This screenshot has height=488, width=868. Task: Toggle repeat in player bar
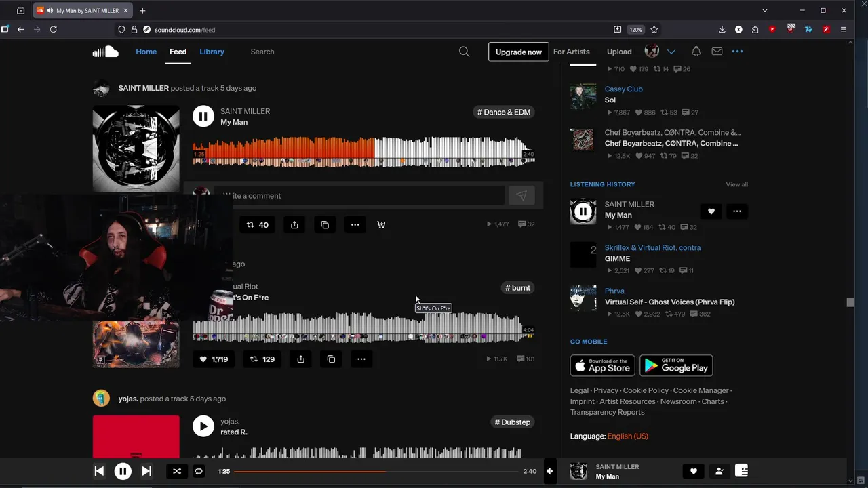(x=199, y=471)
